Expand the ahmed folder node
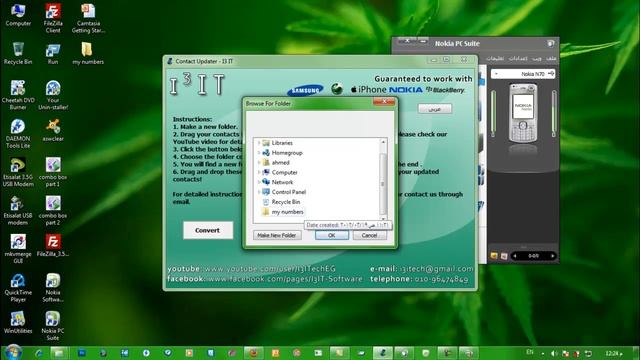Viewport: 640px width, 360px height. [259, 162]
